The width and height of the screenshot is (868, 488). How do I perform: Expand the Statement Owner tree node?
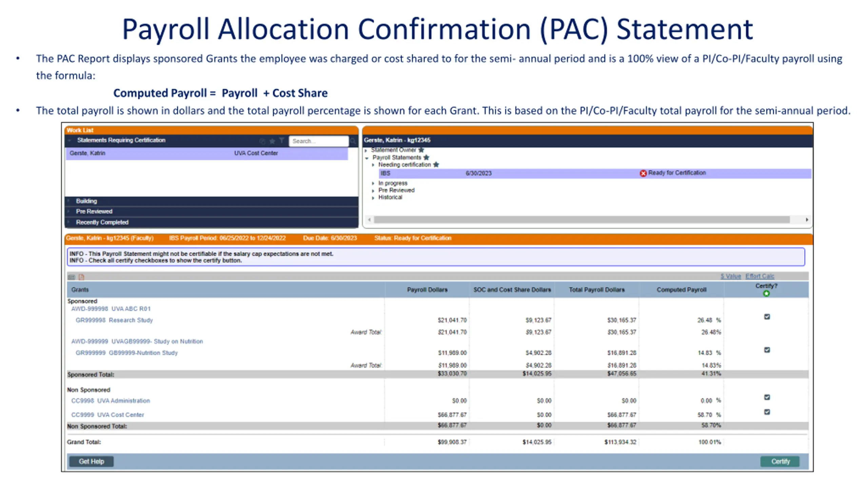pyautogui.click(x=366, y=150)
